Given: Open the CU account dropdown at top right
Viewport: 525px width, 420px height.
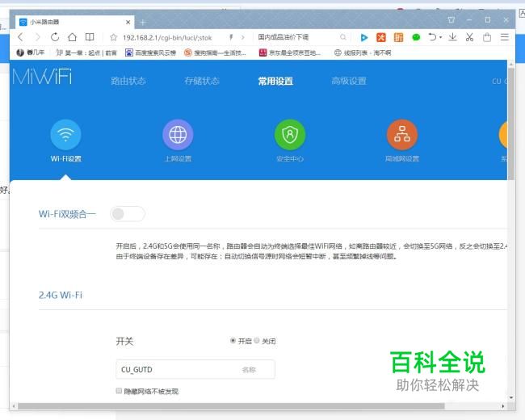Looking at the screenshot, I should tap(499, 81).
